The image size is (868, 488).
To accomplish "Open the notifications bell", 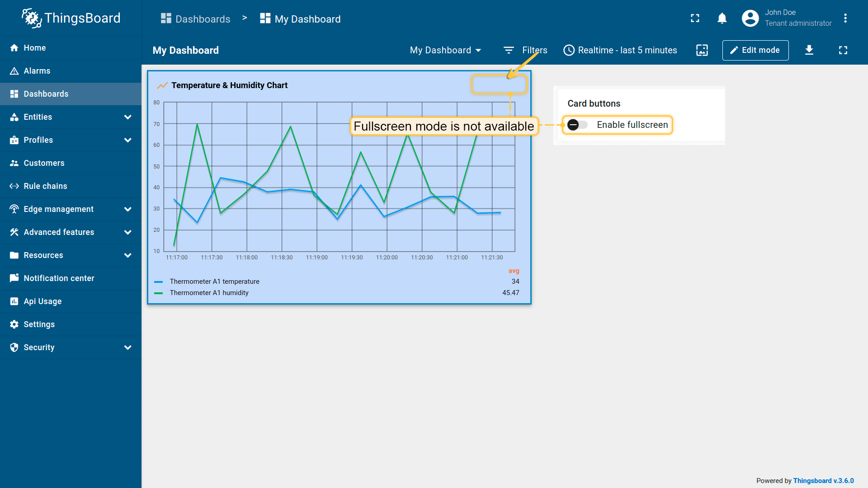I will coord(722,18).
